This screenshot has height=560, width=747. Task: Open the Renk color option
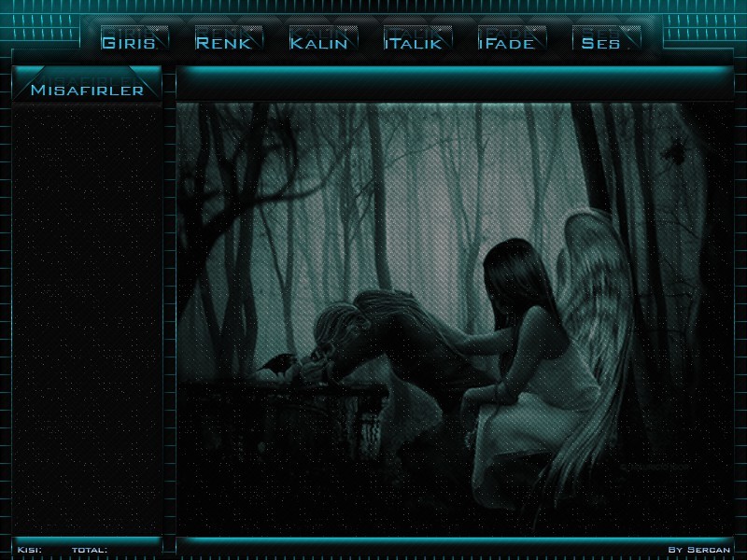(x=229, y=38)
